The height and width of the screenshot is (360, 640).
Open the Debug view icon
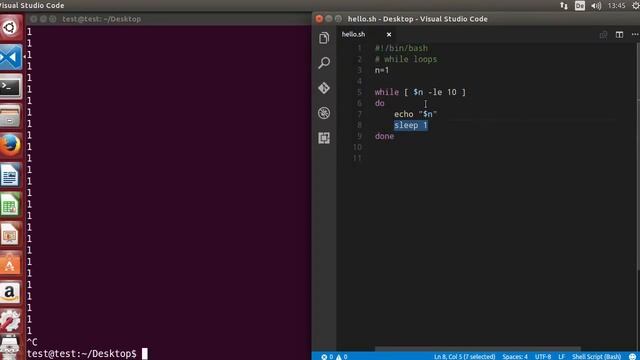click(324, 113)
